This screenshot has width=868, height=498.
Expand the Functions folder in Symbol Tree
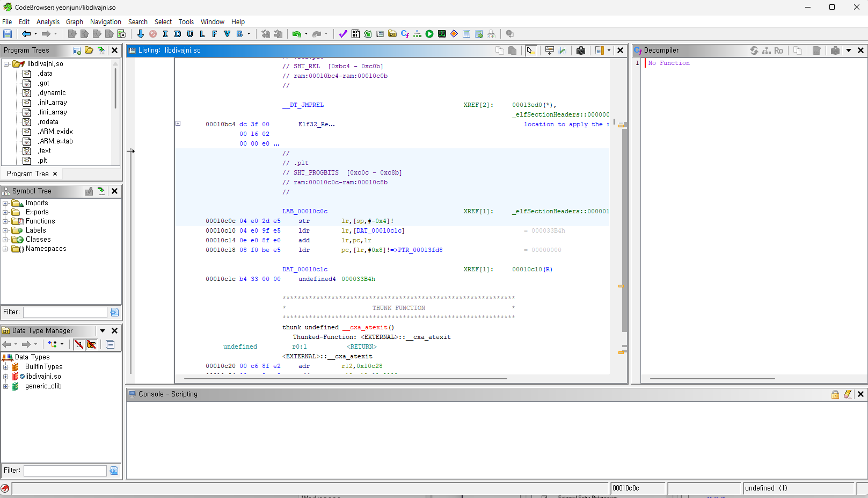point(5,221)
